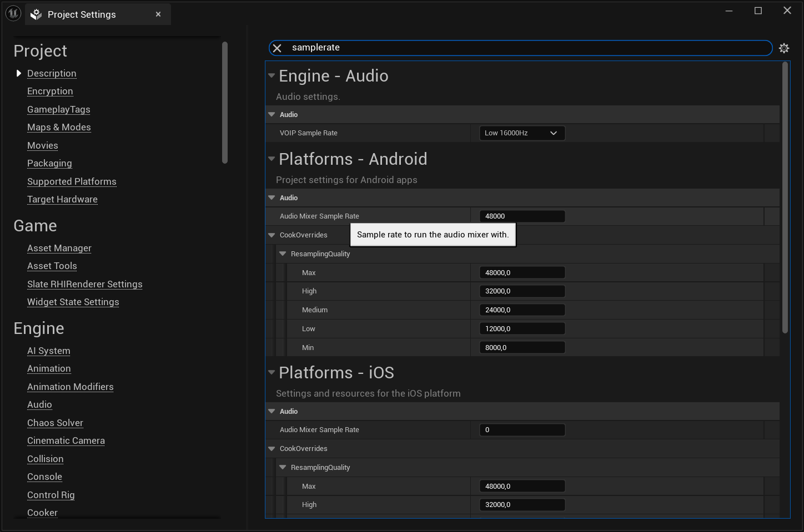
Task: Clear the samplerate search text
Action: 277,48
